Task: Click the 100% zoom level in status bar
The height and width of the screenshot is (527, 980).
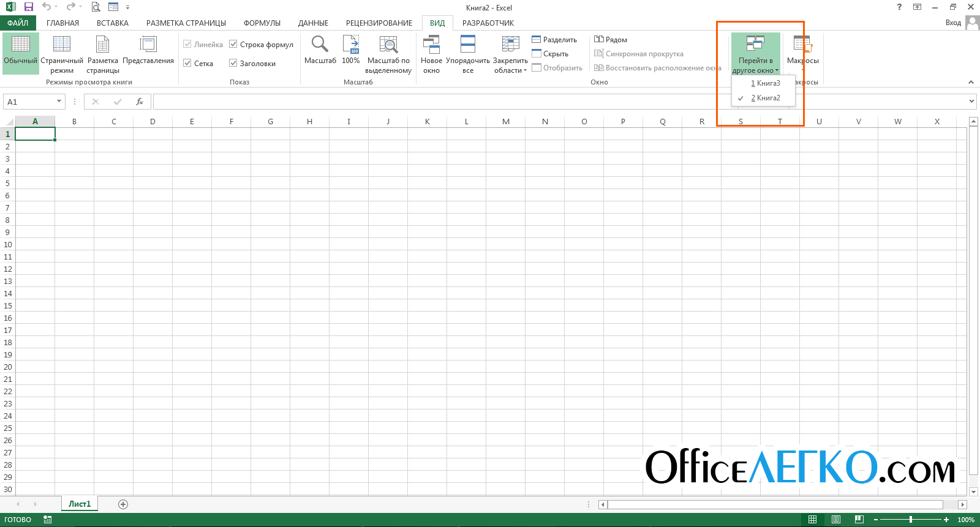Action: 966,520
